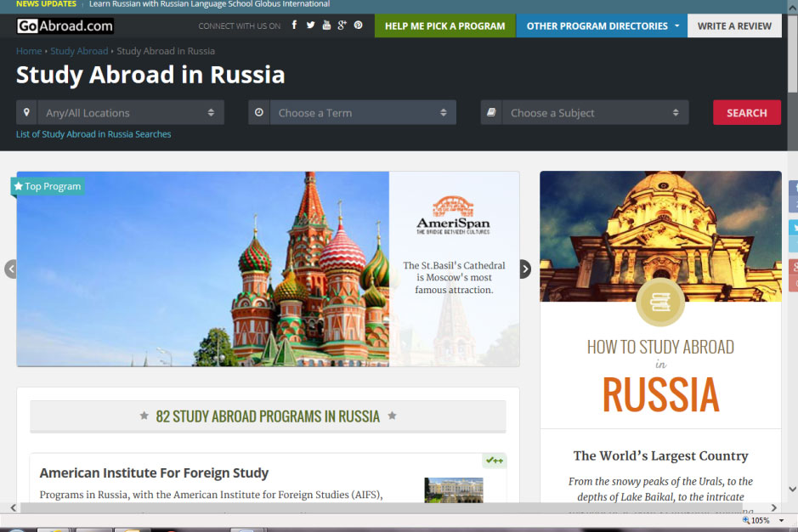Click the horizontal scrollbar right arrow
Viewport: 798px width, 532px height.
coord(773,507)
